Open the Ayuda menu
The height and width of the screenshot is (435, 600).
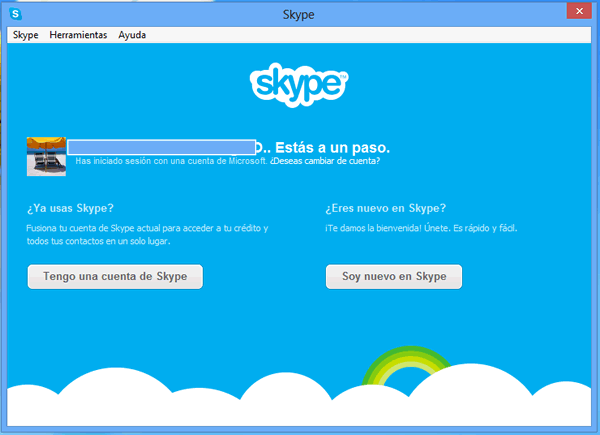[x=132, y=35]
